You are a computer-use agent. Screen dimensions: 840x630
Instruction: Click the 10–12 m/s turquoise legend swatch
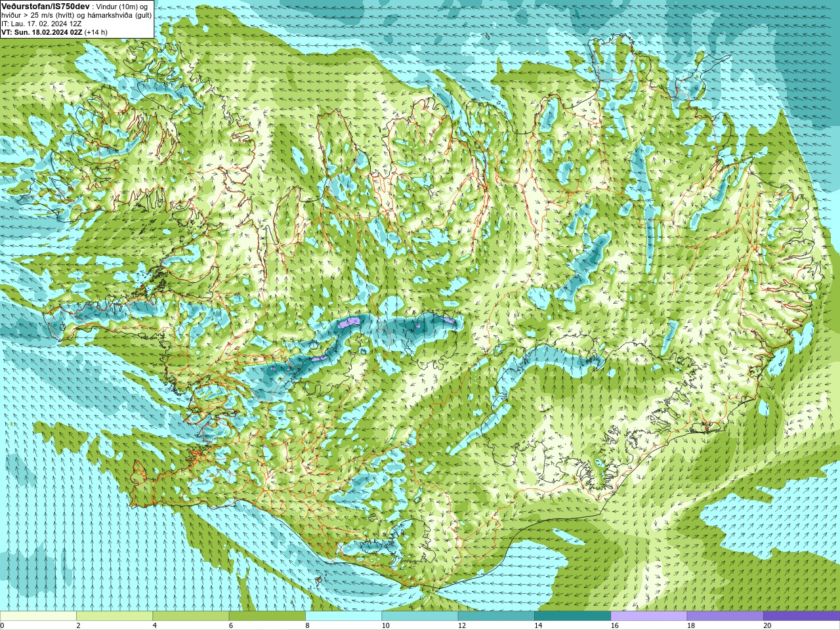[x=420, y=616]
